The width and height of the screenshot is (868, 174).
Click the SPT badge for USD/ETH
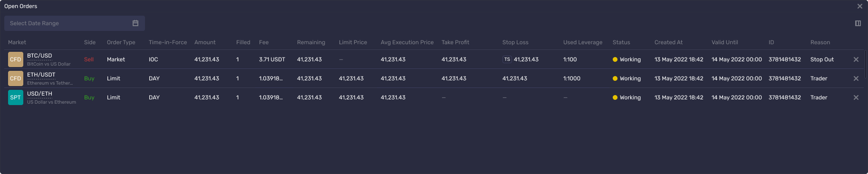click(16, 97)
